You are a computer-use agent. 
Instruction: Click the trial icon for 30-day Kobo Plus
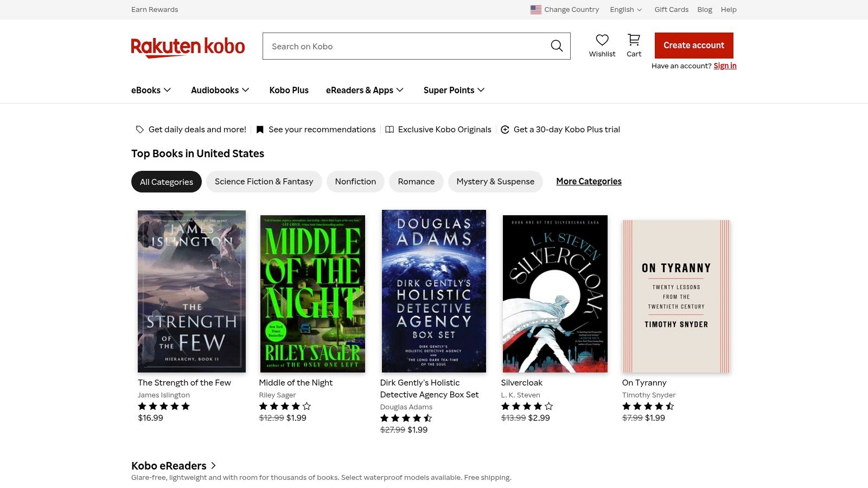(x=505, y=129)
